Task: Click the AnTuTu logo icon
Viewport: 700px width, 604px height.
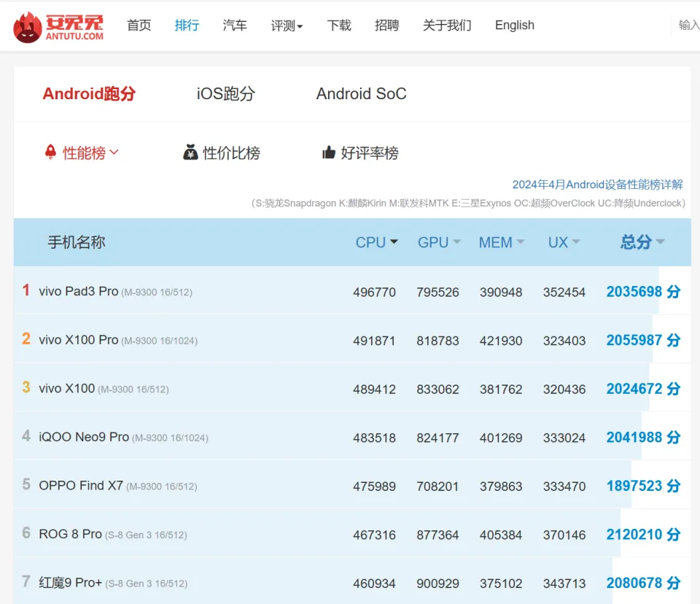Action: point(28,27)
